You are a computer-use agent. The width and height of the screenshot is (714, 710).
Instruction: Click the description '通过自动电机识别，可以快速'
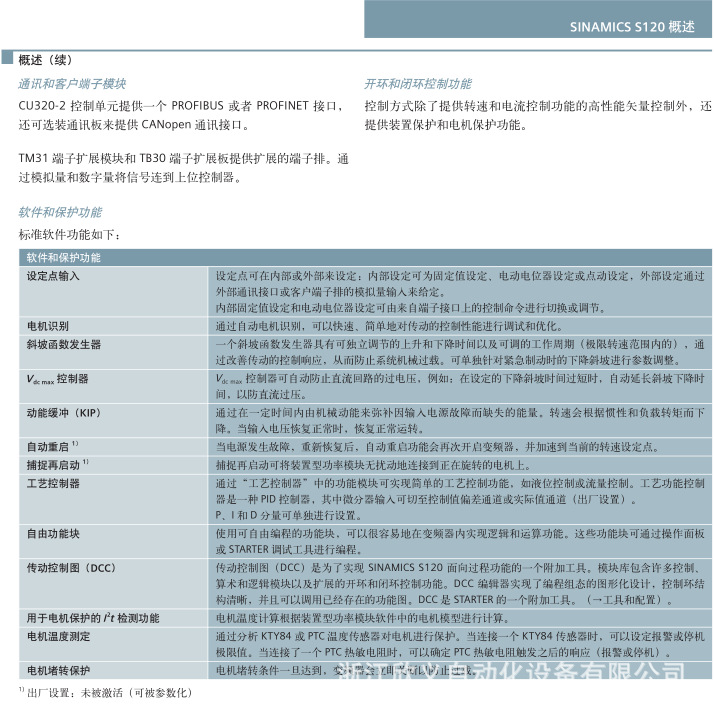point(390,326)
